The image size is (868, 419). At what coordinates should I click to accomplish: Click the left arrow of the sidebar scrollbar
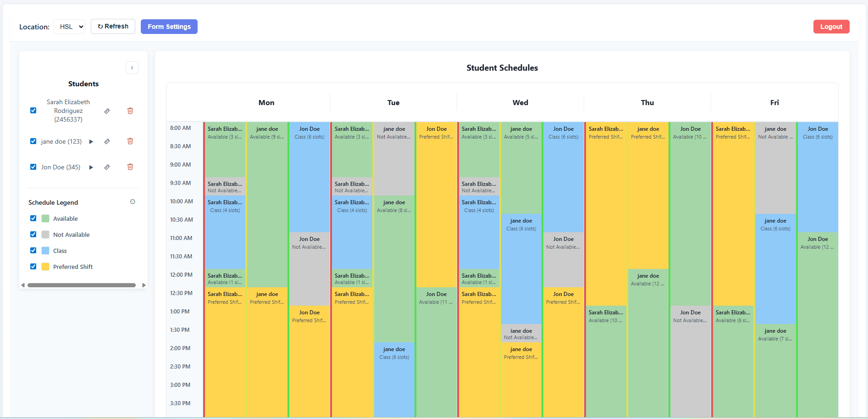click(x=23, y=285)
